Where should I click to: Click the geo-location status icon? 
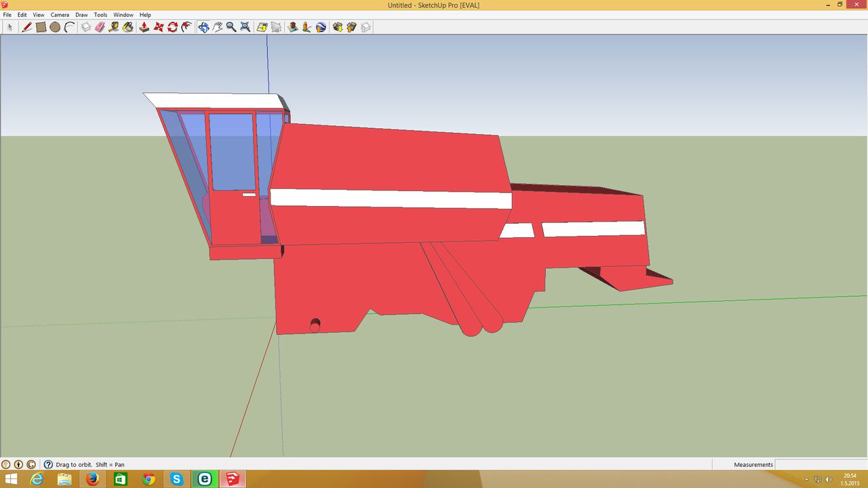pyautogui.click(x=6, y=464)
